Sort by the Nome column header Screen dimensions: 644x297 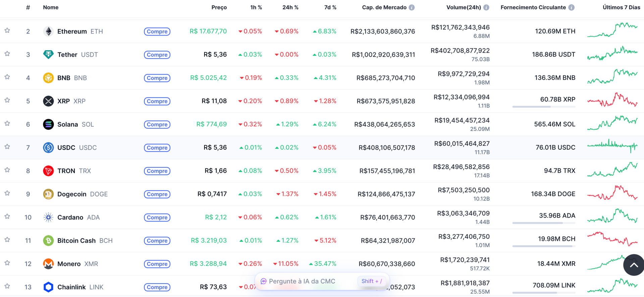51,7
